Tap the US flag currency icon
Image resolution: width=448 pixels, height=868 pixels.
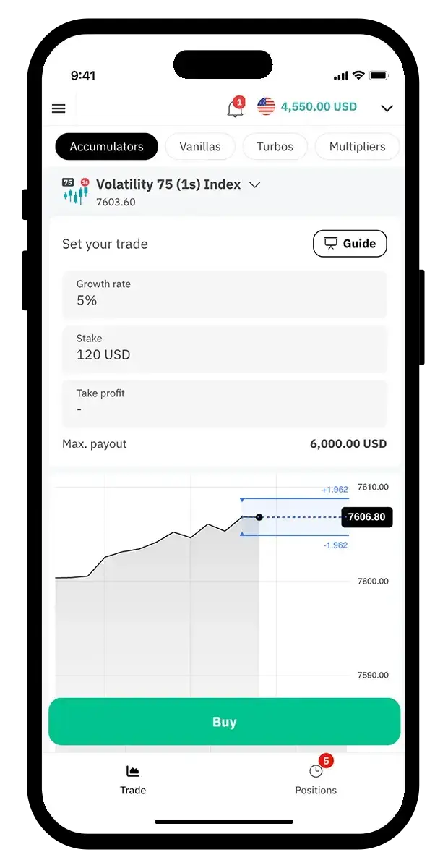point(266,107)
